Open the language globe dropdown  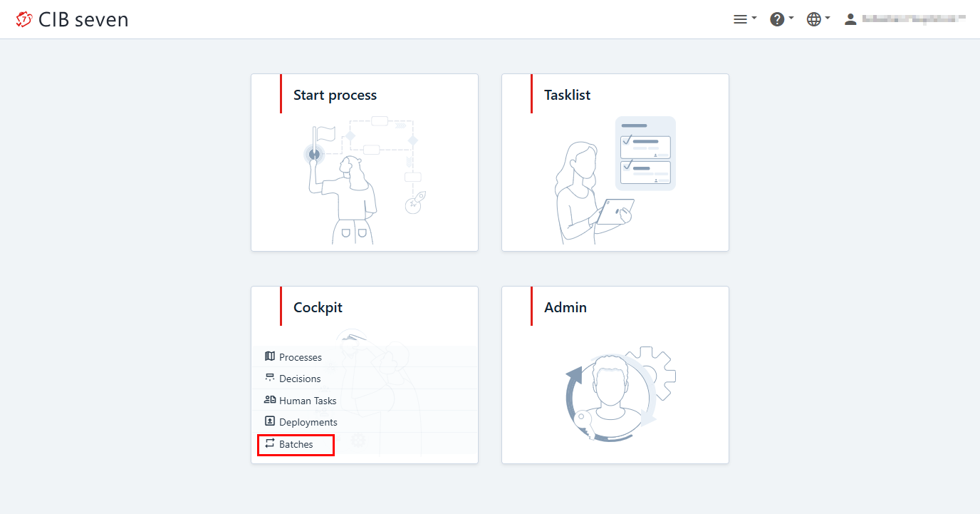818,19
